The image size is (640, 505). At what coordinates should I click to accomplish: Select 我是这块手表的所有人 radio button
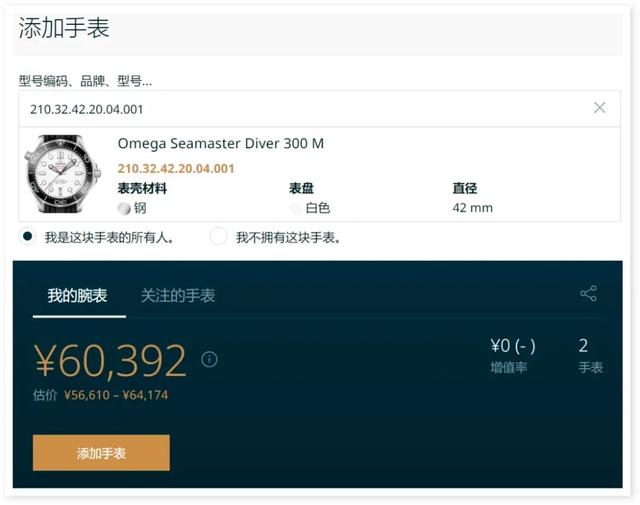click(28, 237)
